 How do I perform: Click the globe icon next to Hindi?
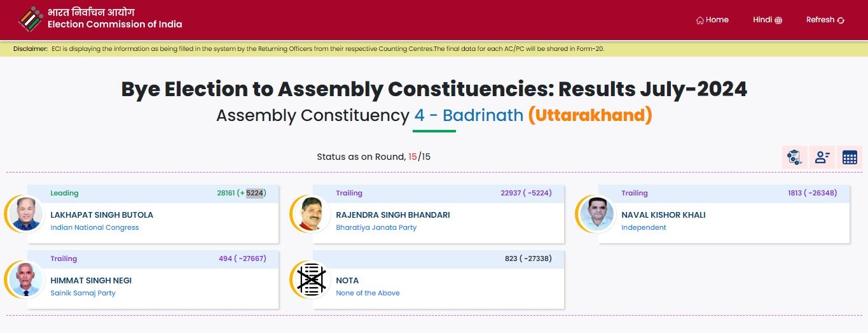click(778, 20)
